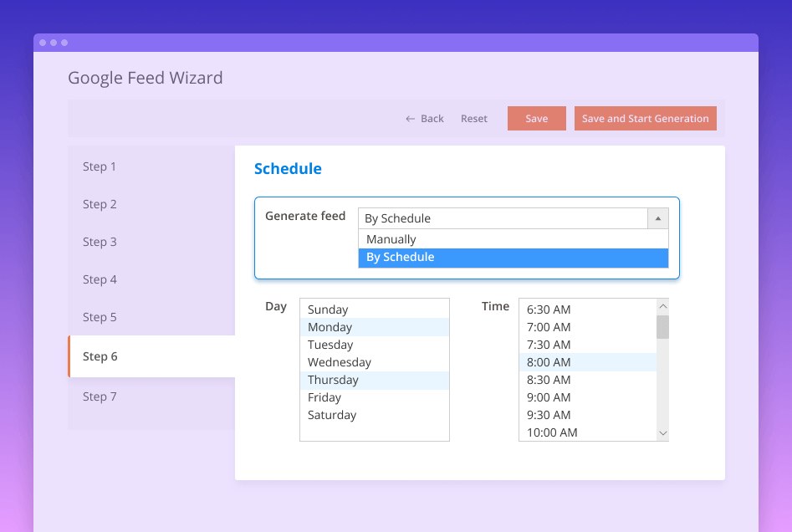Viewport: 792px width, 532px height.
Task: Go to Step 5 in the sidebar
Action: pyautogui.click(x=100, y=317)
